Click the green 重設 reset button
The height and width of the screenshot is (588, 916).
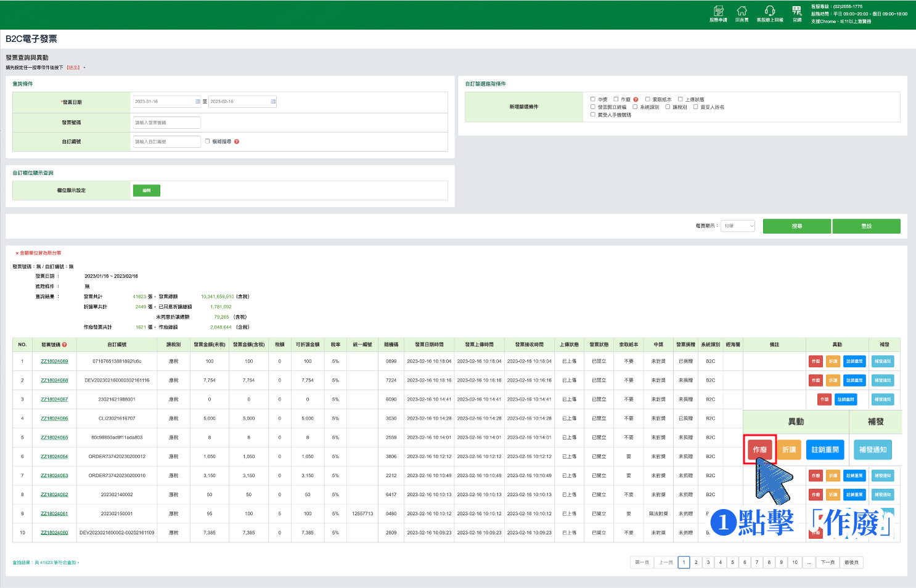coord(866,226)
